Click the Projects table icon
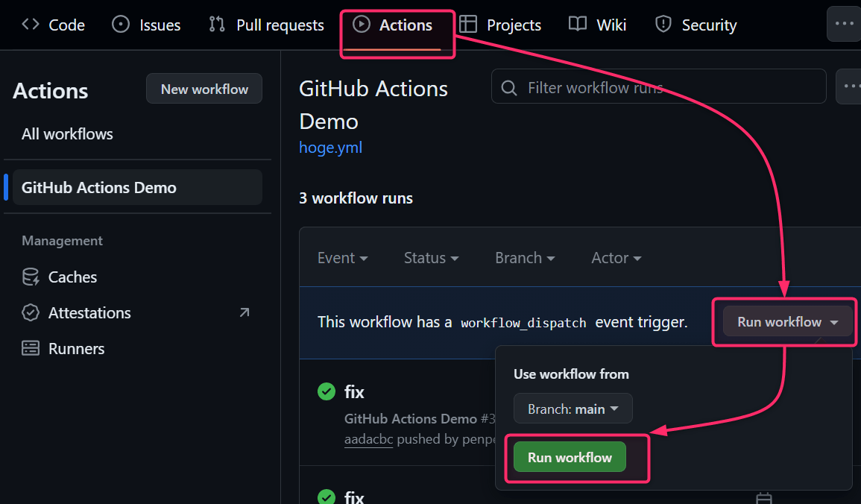The image size is (861, 504). click(x=468, y=24)
